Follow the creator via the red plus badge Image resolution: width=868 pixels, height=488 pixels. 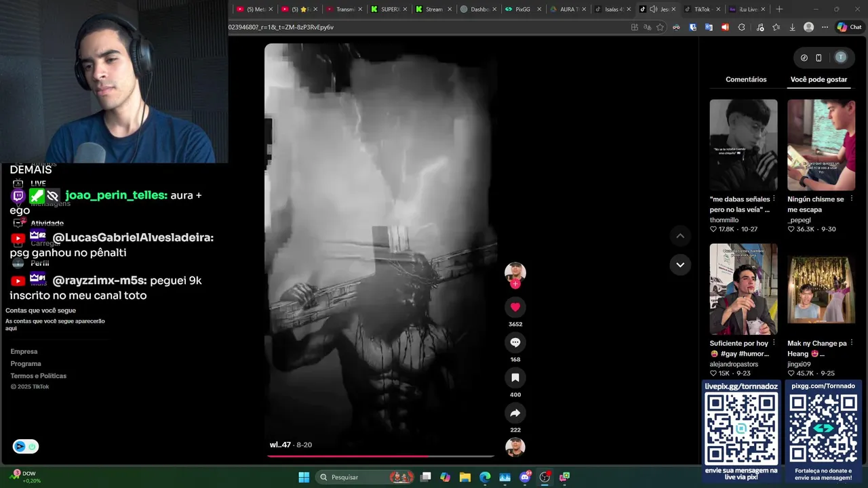tap(515, 284)
